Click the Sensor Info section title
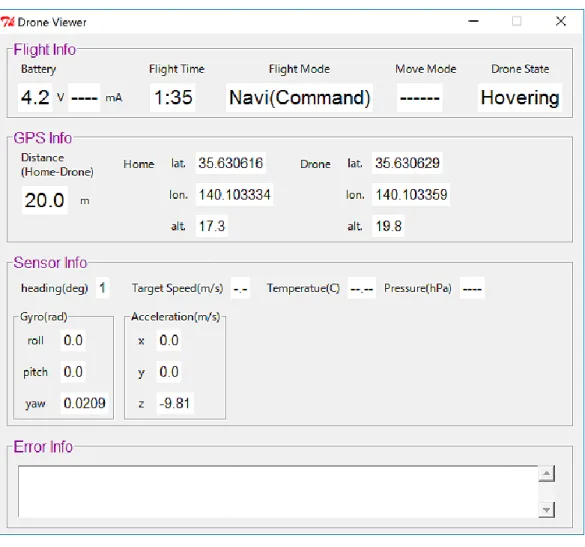The height and width of the screenshot is (547, 585). 50,263
